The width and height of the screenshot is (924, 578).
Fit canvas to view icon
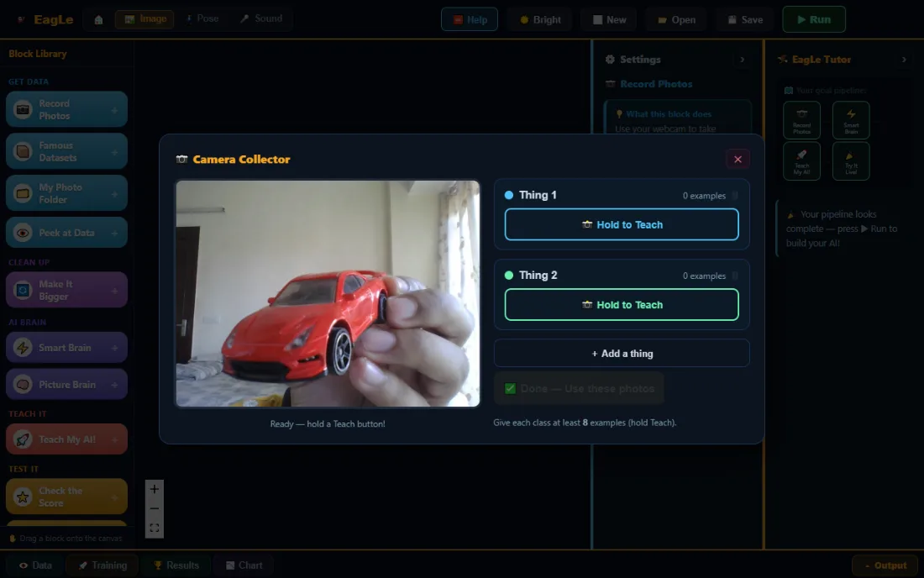click(x=155, y=528)
